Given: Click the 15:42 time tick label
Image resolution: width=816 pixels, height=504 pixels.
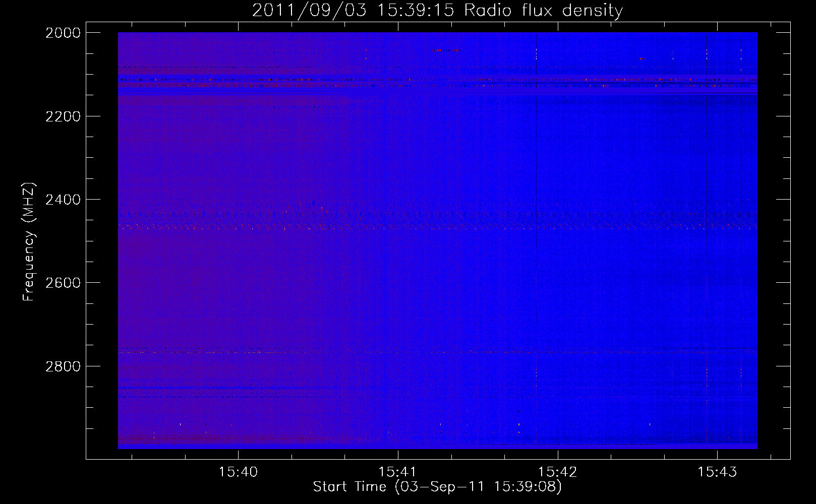Looking at the screenshot, I should [557, 472].
